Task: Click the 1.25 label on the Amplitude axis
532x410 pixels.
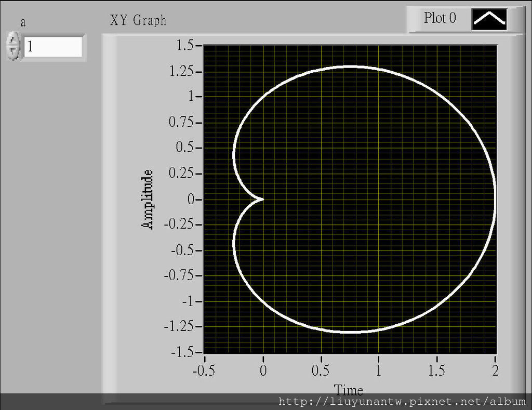Action: (x=181, y=71)
